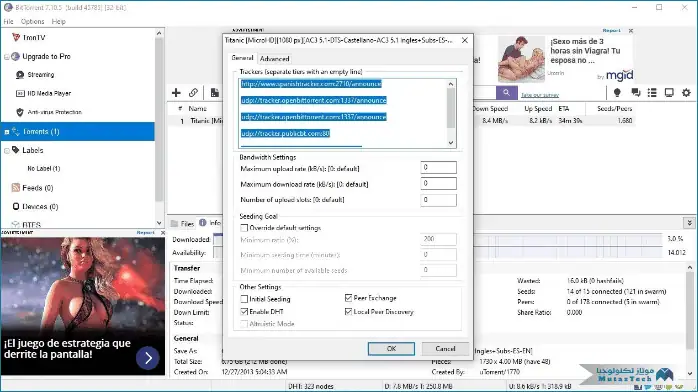The height and width of the screenshot is (392, 698).
Task: Click the Seeds/Peers column header
Action: pyautogui.click(x=614, y=109)
